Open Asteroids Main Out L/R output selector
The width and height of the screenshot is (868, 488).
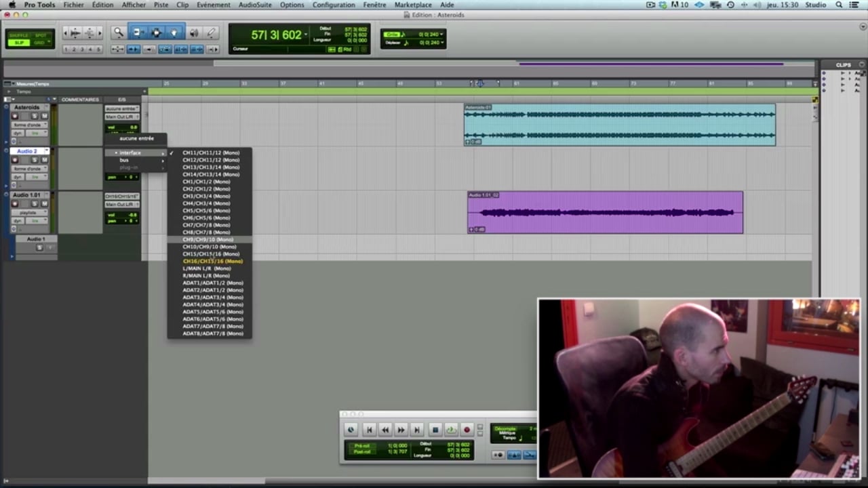(x=121, y=117)
